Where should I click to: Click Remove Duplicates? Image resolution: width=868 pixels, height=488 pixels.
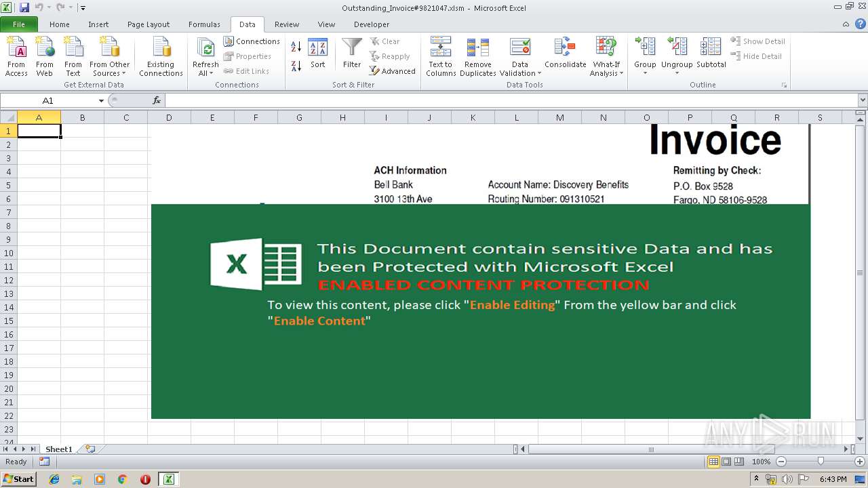[478, 57]
